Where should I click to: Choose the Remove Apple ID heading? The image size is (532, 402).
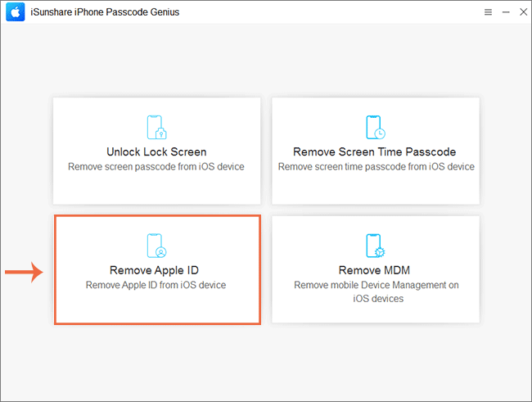(x=154, y=270)
